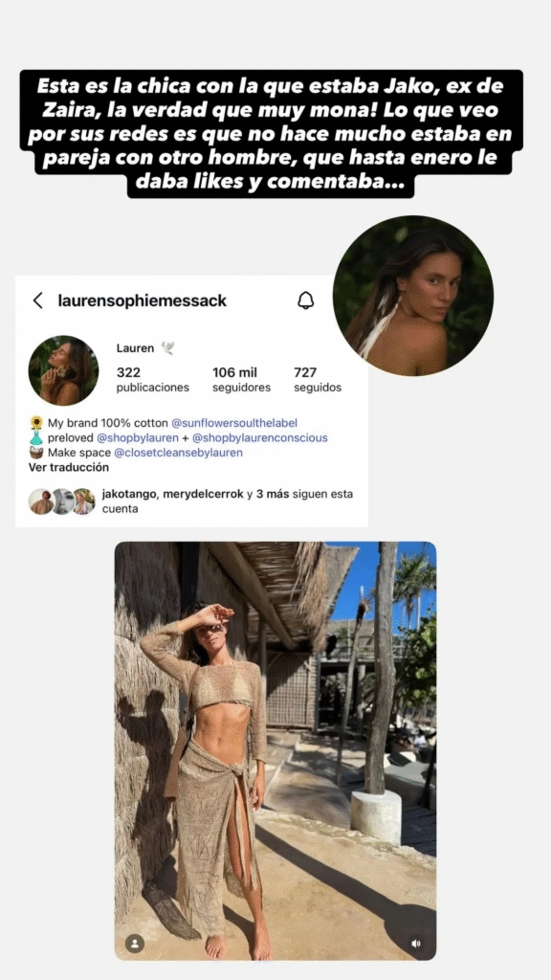Tap the tagged people icon on photo
The image size is (551, 980).
[x=135, y=943]
